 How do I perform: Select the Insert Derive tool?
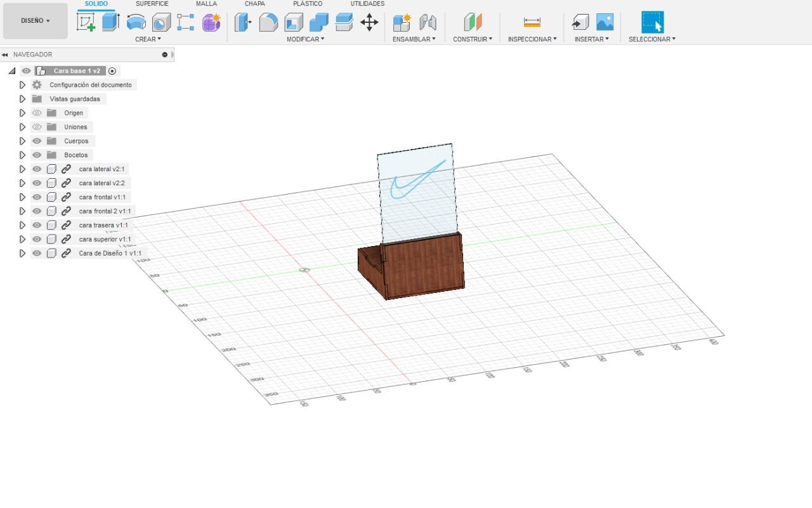[580, 23]
